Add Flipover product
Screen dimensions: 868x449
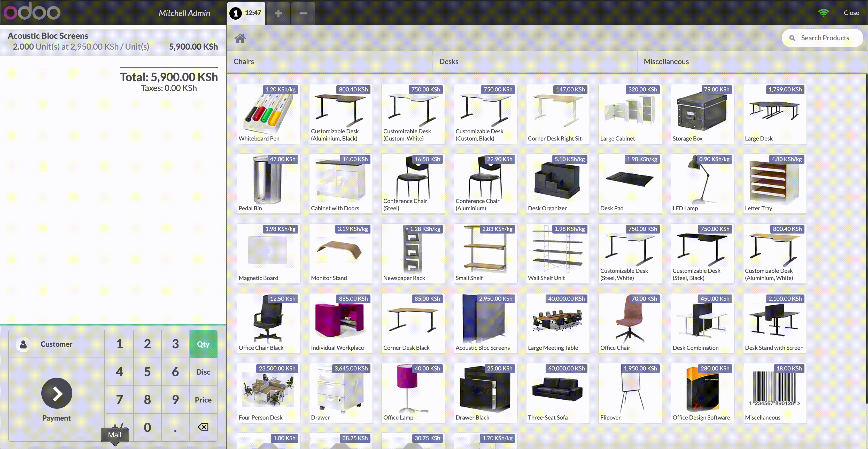[630, 393]
